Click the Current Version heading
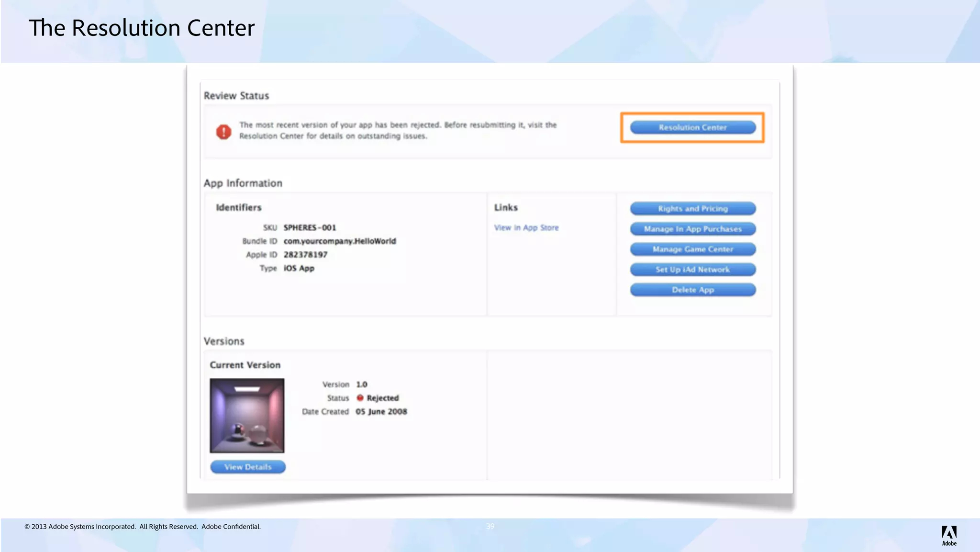The image size is (980, 552). pyautogui.click(x=245, y=365)
